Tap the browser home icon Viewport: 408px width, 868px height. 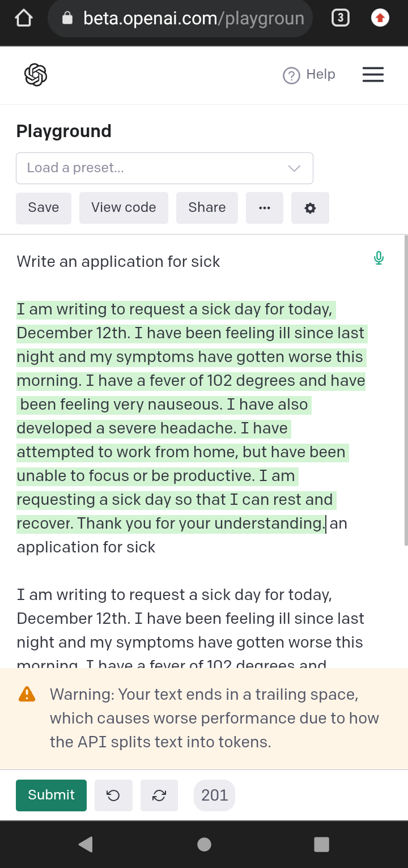click(24, 18)
